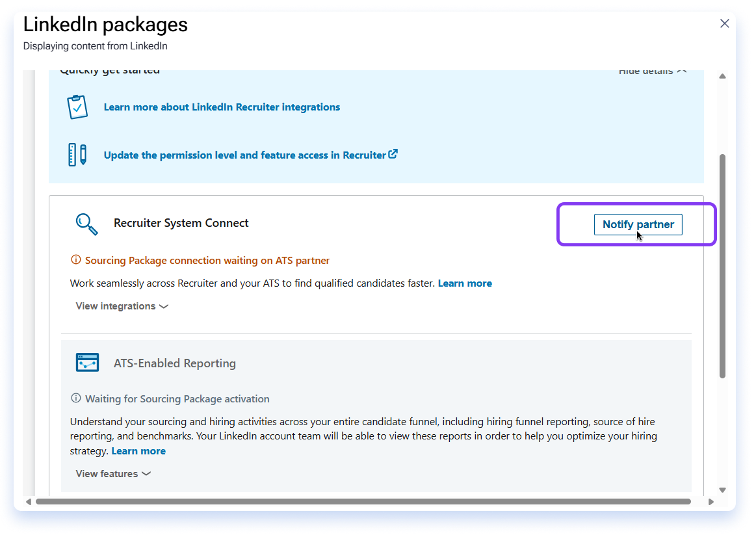Open Learn more link for ATS-Enabled Reporting

click(138, 451)
